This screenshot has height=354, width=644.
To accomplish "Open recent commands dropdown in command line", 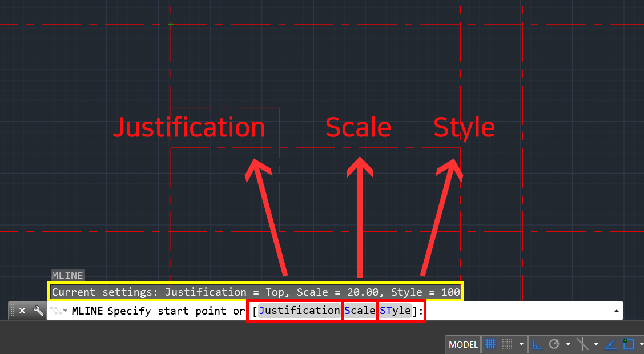I will point(58,311).
